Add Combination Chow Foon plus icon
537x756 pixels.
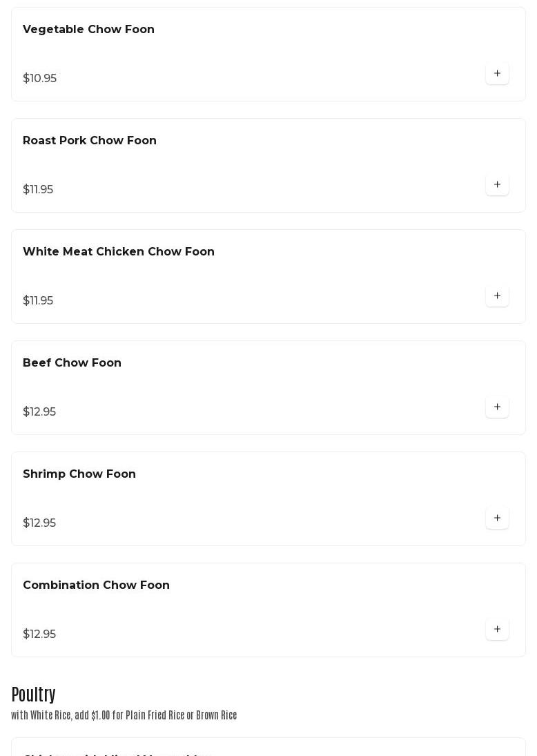[x=497, y=629]
